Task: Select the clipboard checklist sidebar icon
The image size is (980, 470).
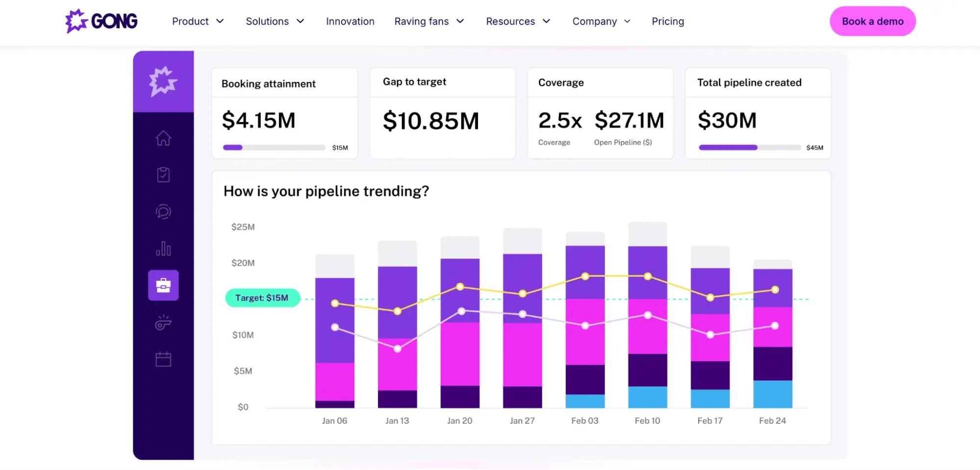Action: pos(163,175)
